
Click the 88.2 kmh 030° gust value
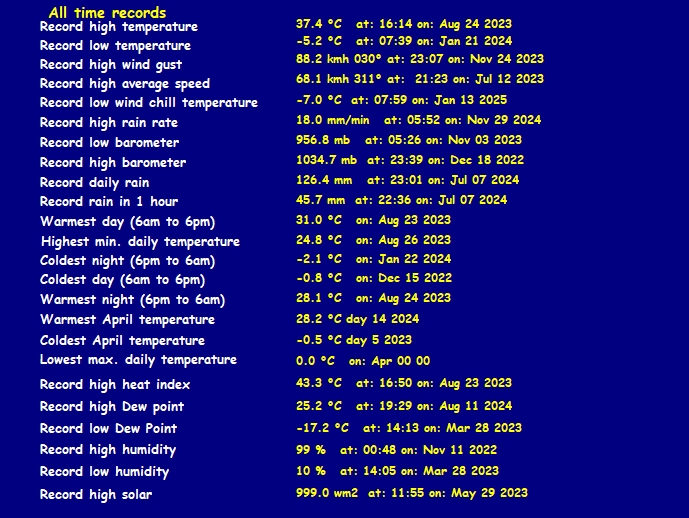point(420,59)
